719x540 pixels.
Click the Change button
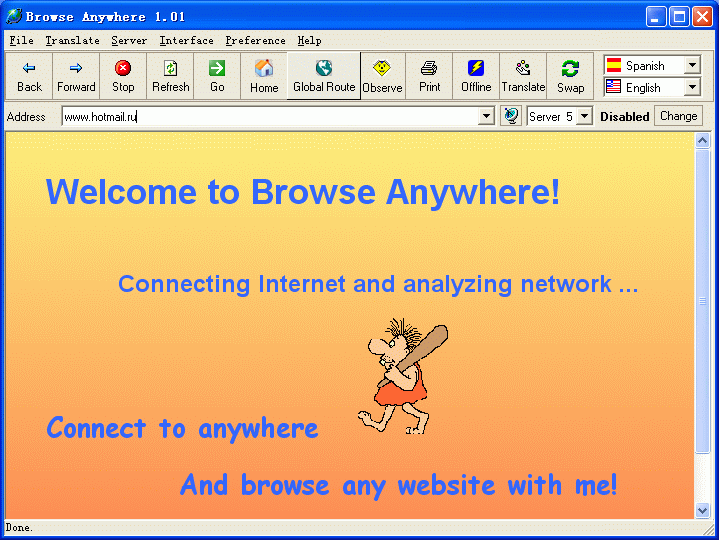(678, 116)
